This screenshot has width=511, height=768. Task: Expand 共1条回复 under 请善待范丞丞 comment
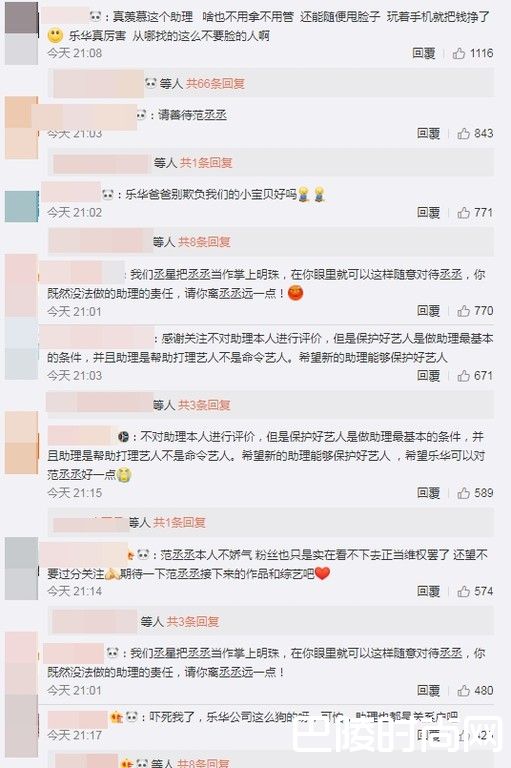[206, 163]
